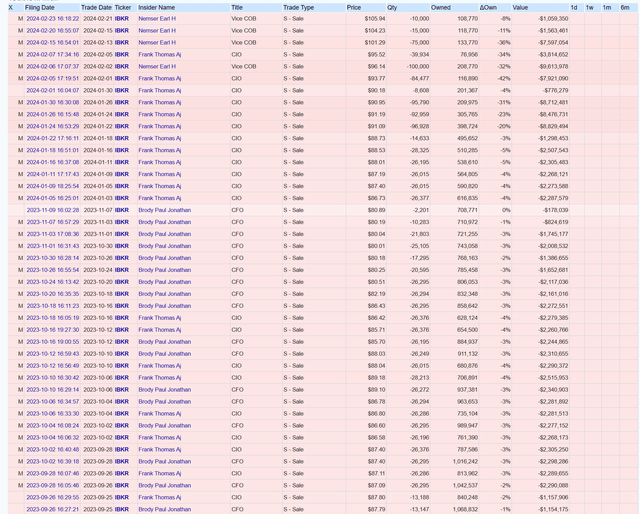This screenshot has height=514, width=640.
Task: Select the price cell $101.29
Action: coord(375,42)
